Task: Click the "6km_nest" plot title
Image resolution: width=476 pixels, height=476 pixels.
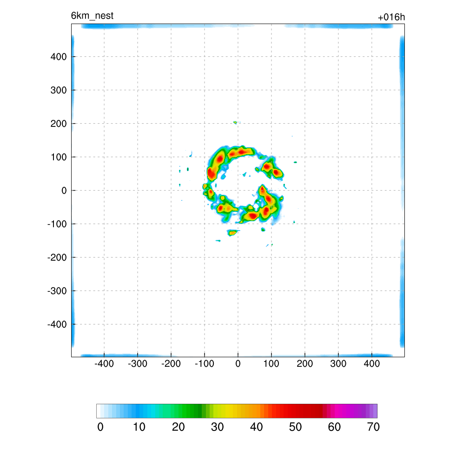Action: click(x=93, y=16)
